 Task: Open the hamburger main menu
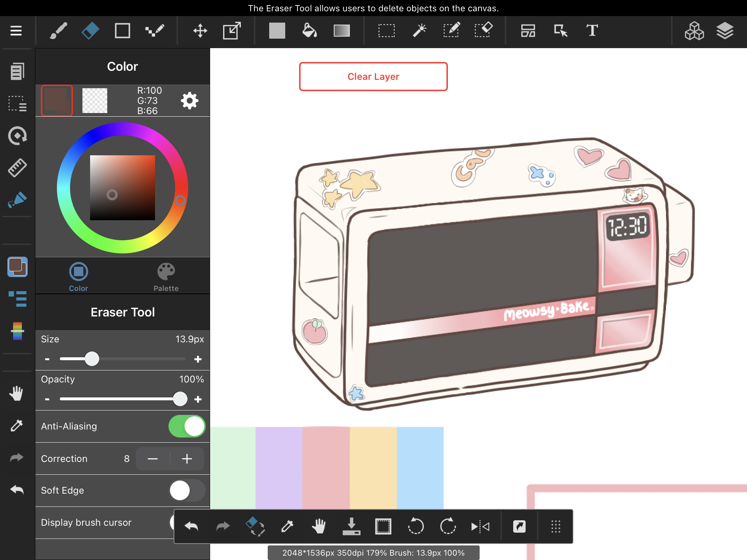click(x=16, y=31)
